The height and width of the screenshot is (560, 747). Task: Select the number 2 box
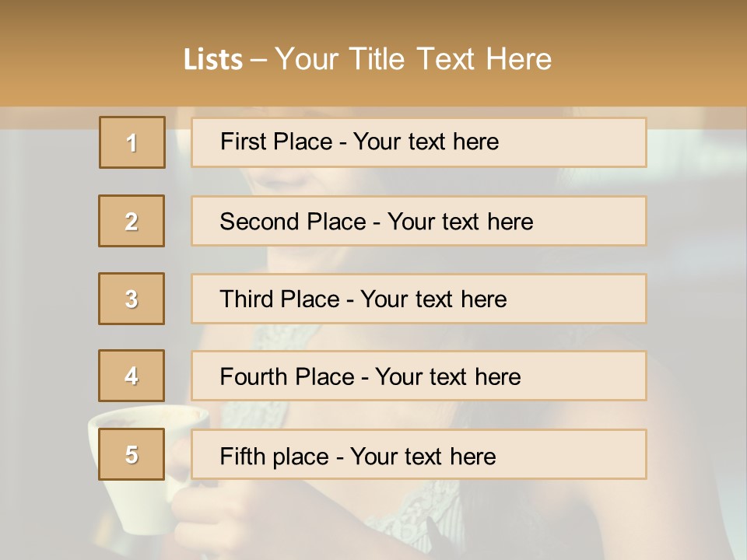tap(132, 221)
